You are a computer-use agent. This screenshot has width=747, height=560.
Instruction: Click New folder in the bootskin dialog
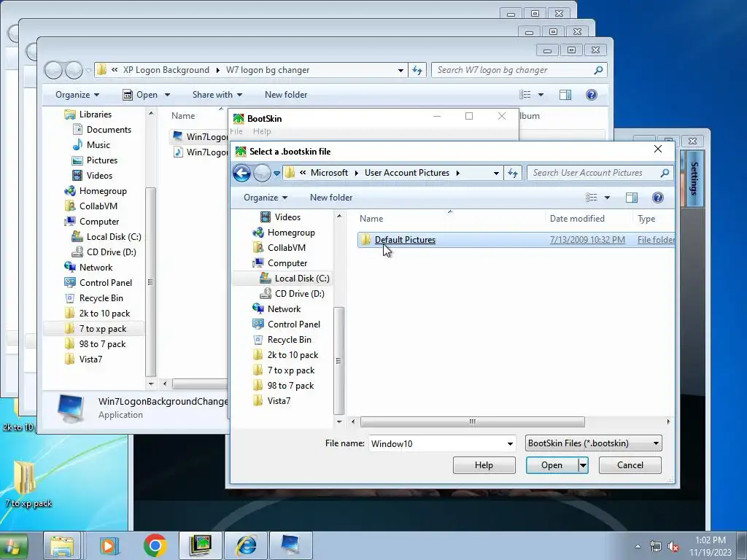[331, 198]
